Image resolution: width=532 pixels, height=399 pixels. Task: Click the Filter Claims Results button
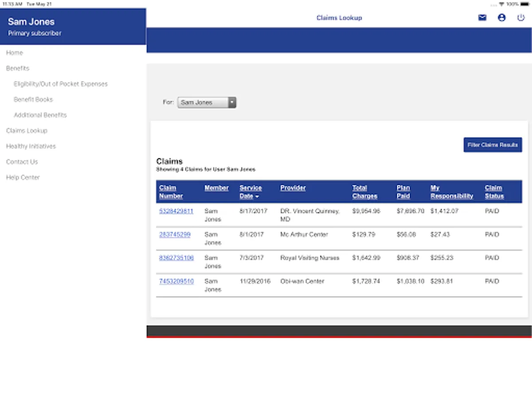493,145
